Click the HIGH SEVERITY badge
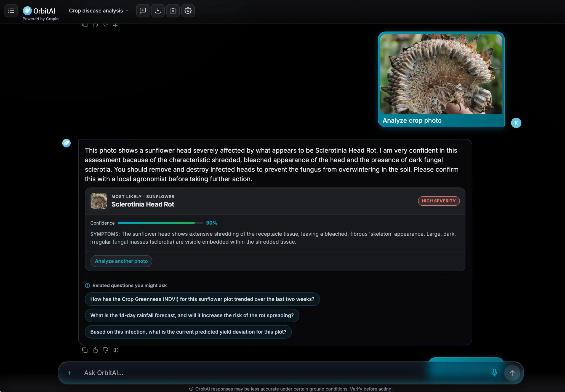This screenshot has height=392, width=565. coord(439,201)
